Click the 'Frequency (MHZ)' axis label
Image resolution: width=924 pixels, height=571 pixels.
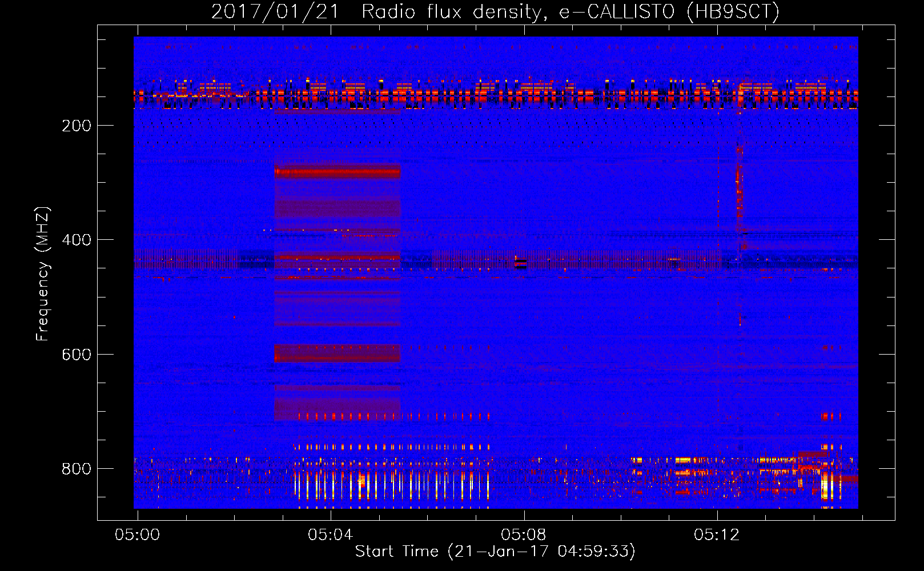point(43,274)
